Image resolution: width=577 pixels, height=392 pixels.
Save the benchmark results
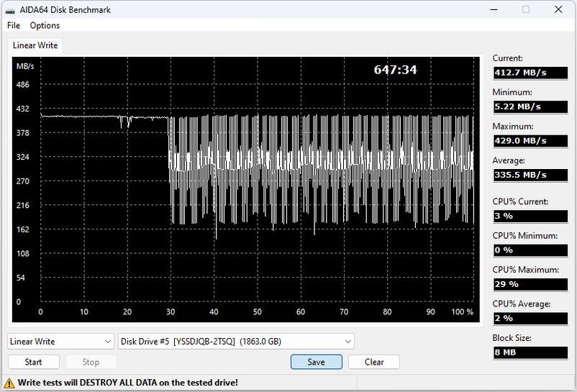click(316, 362)
